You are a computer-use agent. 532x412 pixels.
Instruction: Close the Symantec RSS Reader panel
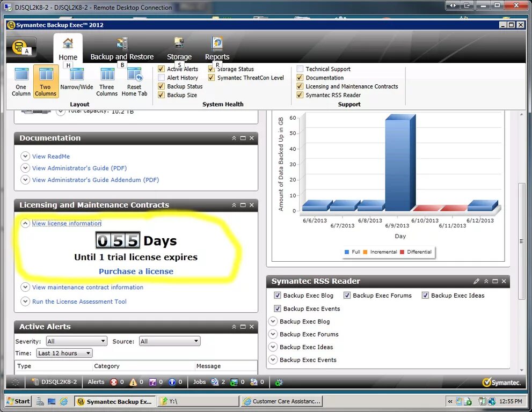coord(504,281)
